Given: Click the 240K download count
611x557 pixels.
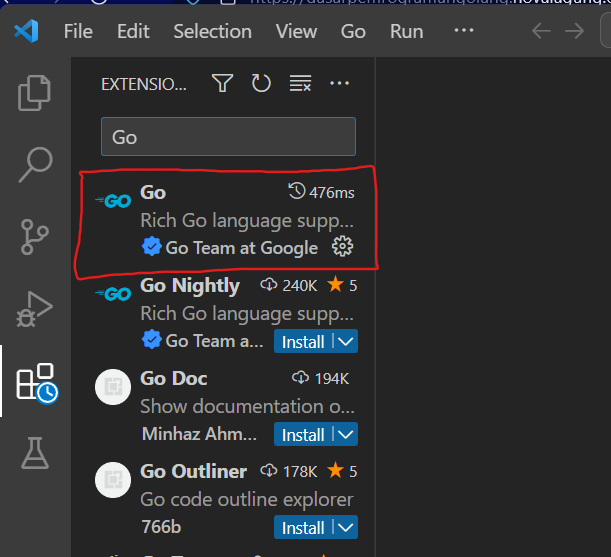Looking at the screenshot, I should point(289,286).
